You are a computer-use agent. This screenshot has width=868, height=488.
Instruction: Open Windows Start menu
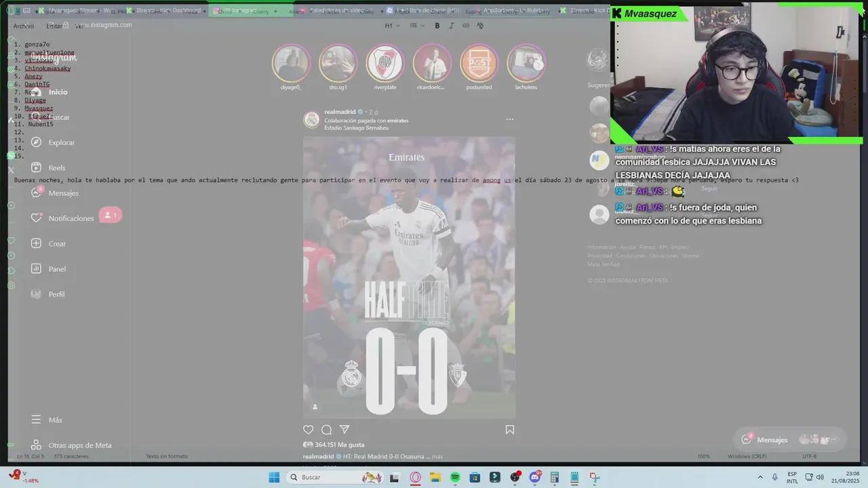(x=274, y=477)
